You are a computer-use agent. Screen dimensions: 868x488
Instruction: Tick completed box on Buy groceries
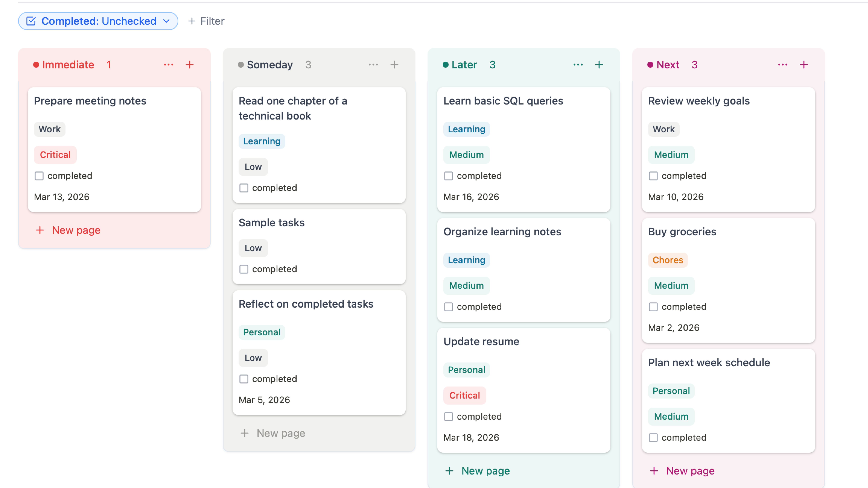point(653,307)
